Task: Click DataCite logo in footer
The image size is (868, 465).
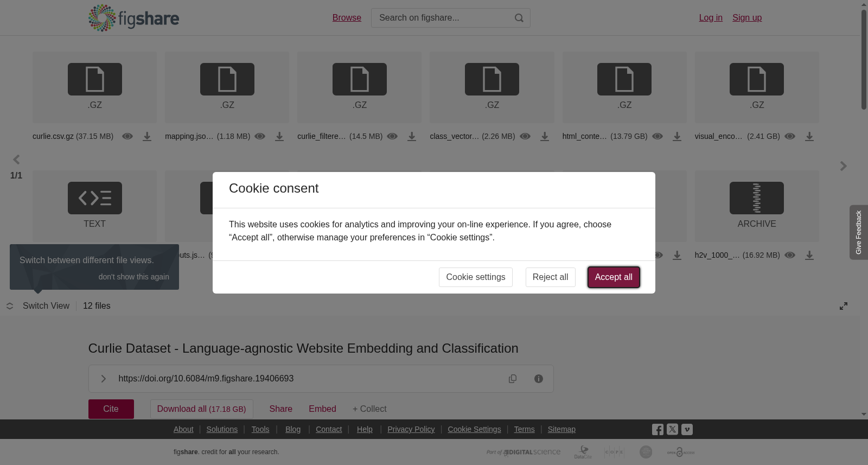Action: [583, 452]
